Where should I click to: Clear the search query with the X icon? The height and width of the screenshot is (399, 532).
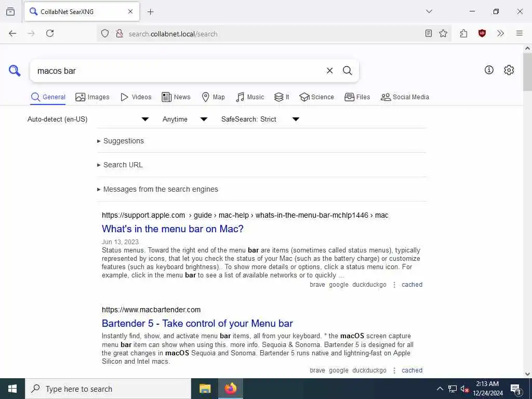[329, 71]
